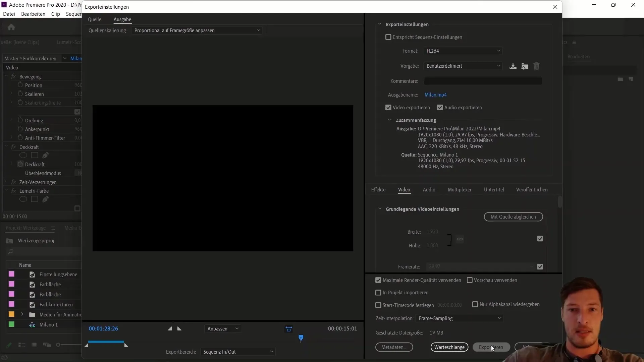Collapse Grundlegende Videoeinstellungen section
The height and width of the screenshot is (362, 644).
[380, 209]
